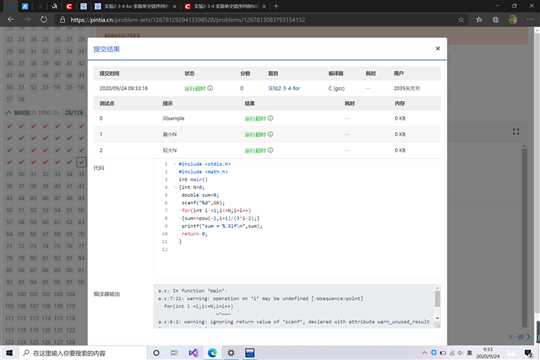Add this page to favorites with the star

click(x=461, y=20)
